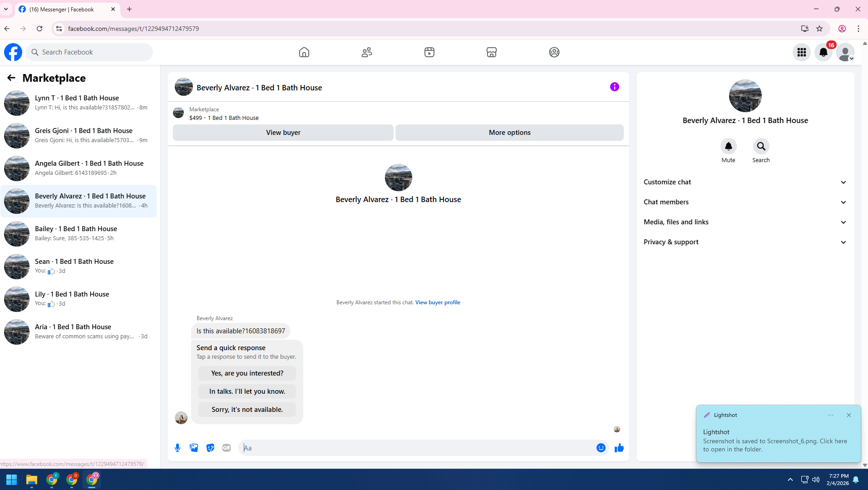The image size is (868, 490).
Task: View site information icon in address bar
Action: click(x=59, y=29)
